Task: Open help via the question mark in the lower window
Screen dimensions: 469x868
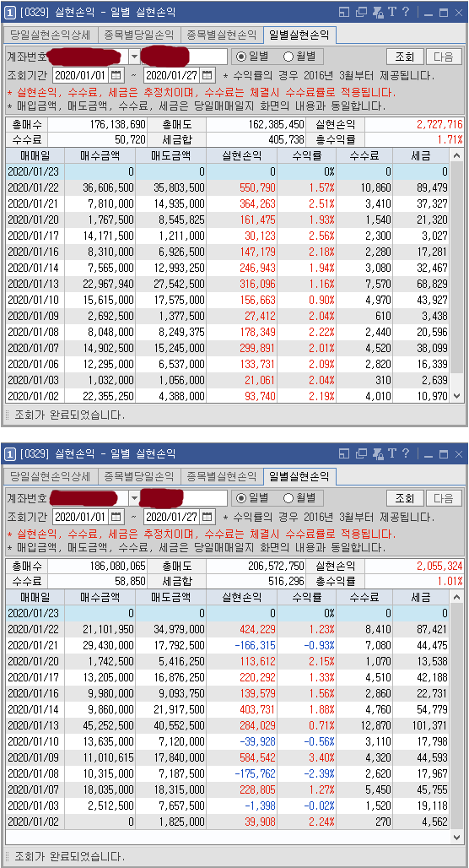Action: 406,454
